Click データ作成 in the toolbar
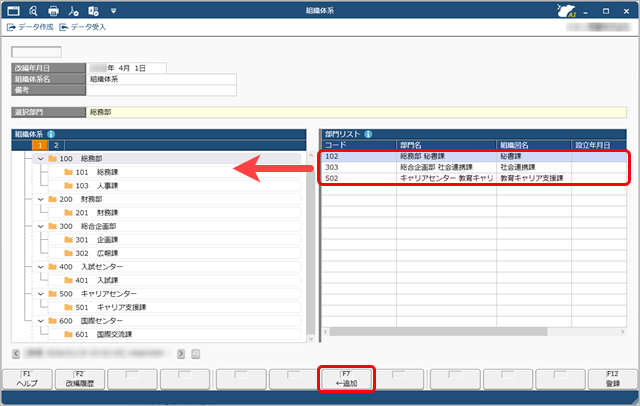 pyautogui.click(x=31, y=27)
